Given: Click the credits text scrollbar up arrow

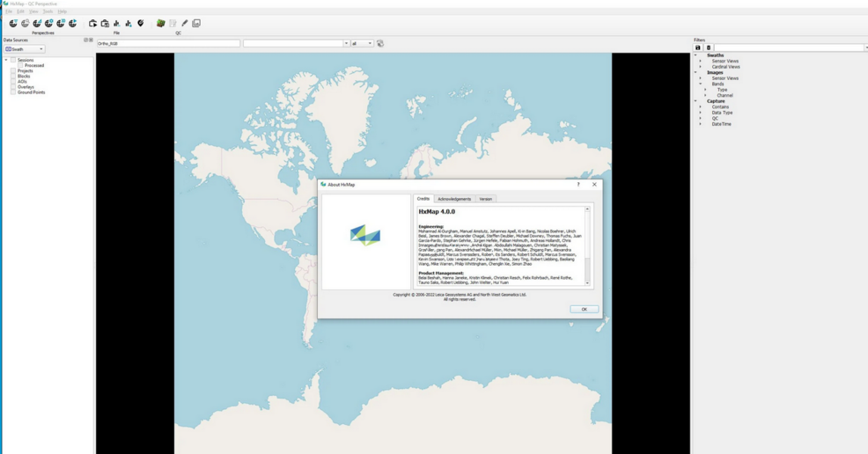Looking at the screenshot, I should point(587,209).
